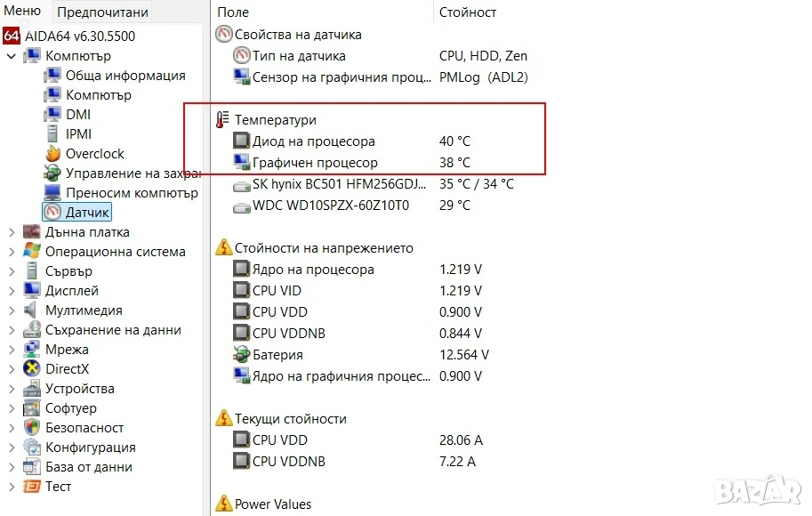Select the Графичен процесор temperature row
Viewport: 812px width, 516px height.
click(352, 162)
